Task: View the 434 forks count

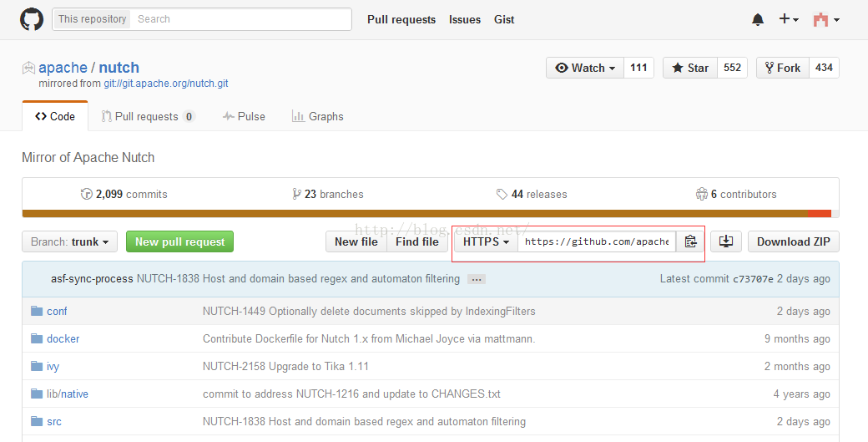Action: (x=825, y=68)
